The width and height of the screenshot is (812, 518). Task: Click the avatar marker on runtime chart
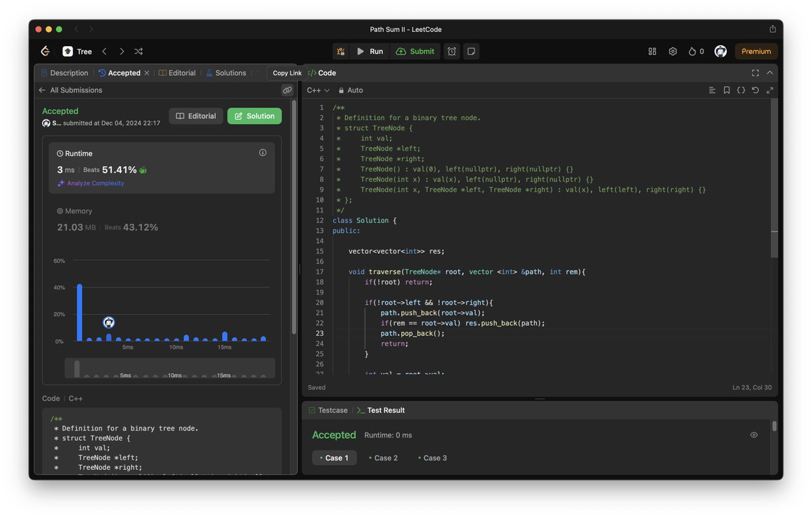click(109, 323)
